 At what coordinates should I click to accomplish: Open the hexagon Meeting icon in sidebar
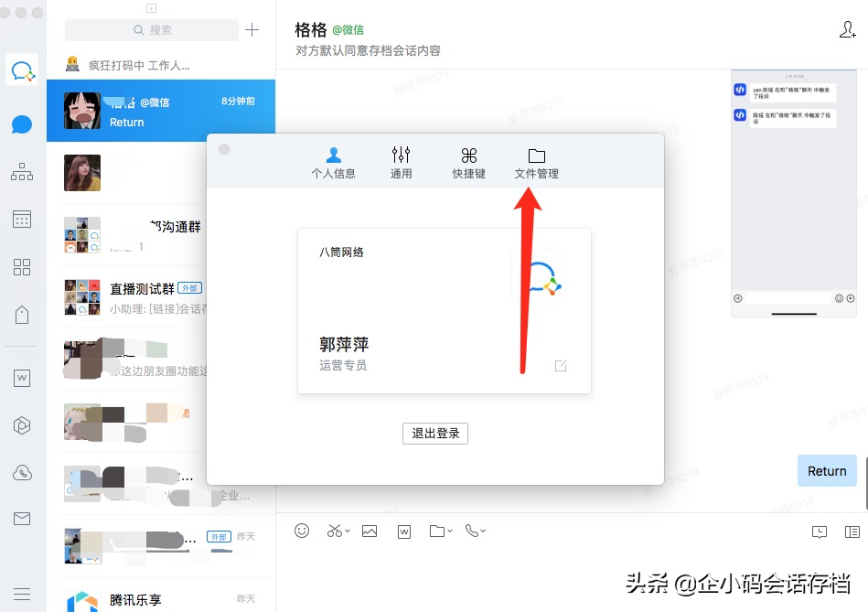pyautogui.click(x=22, y=425)
